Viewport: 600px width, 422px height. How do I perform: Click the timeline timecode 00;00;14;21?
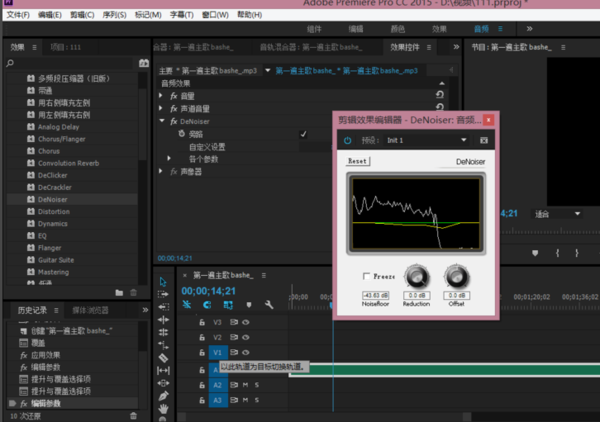coord(209,291)
